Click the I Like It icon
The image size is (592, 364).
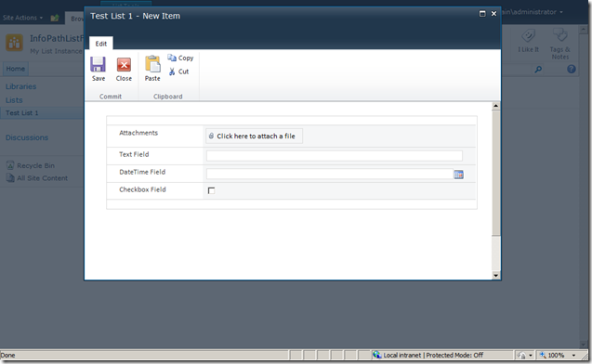tap(528, 36)
